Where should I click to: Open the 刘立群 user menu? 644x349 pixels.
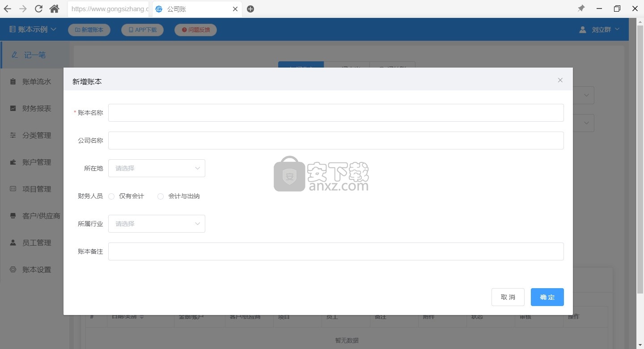pos(599,30)
